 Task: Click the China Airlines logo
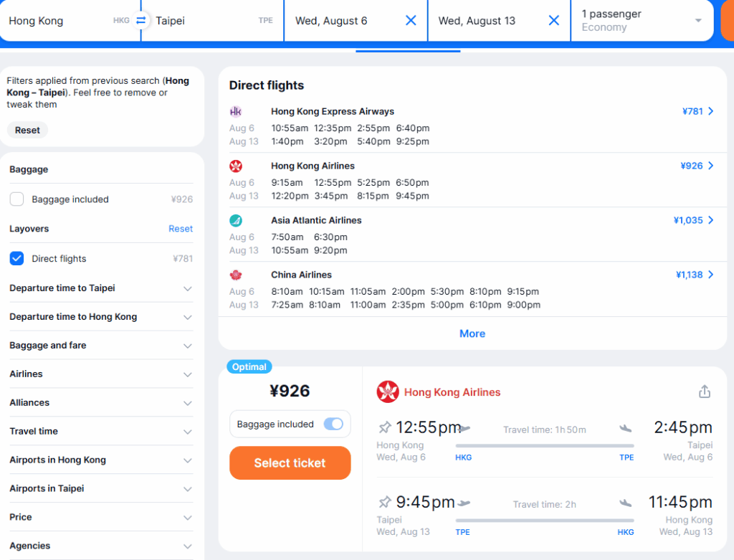[235, 275]
